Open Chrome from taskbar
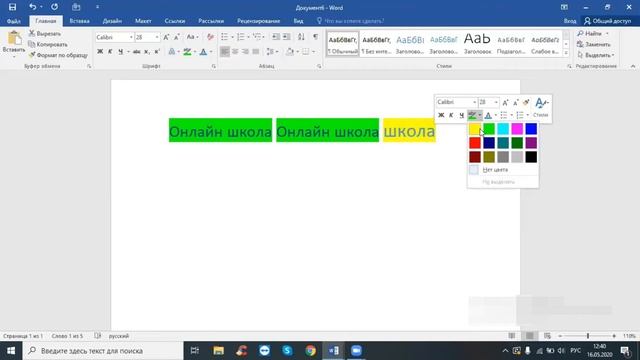This screenshot has width=640, height=360. point(311,351)
